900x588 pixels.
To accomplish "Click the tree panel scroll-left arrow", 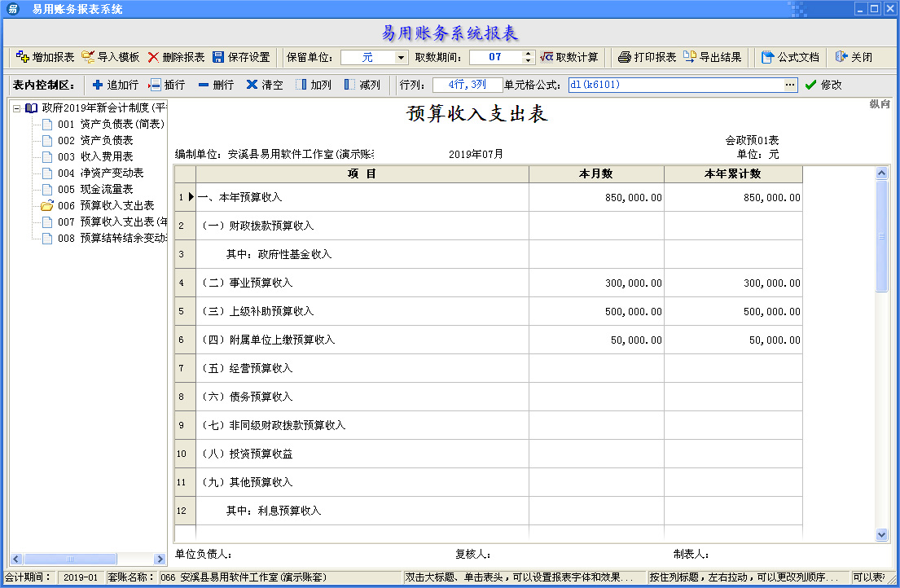I will point(16,559).
